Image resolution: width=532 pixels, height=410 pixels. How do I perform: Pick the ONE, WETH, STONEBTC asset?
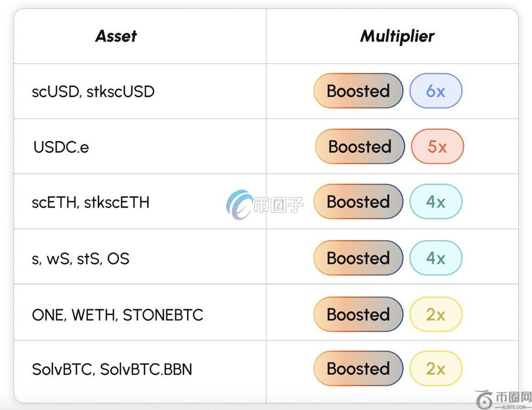tap(117, 315)
